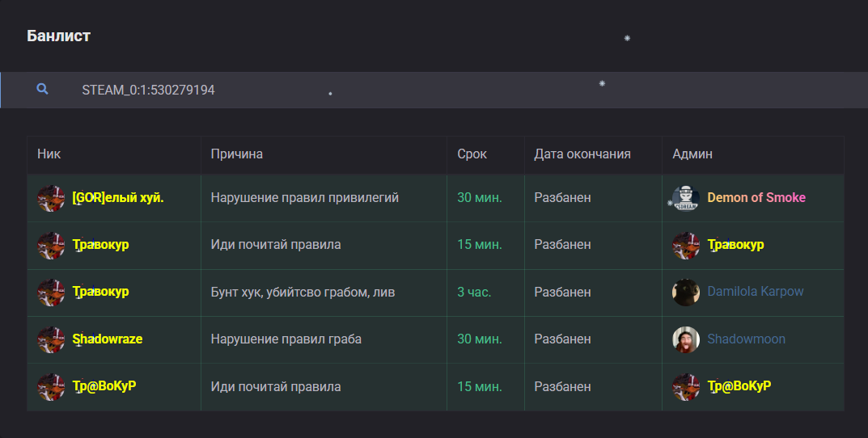Click admin avatar in Тр@ВоКуР row
Viewport: 868px width, 438px height.
pos(686,386)
